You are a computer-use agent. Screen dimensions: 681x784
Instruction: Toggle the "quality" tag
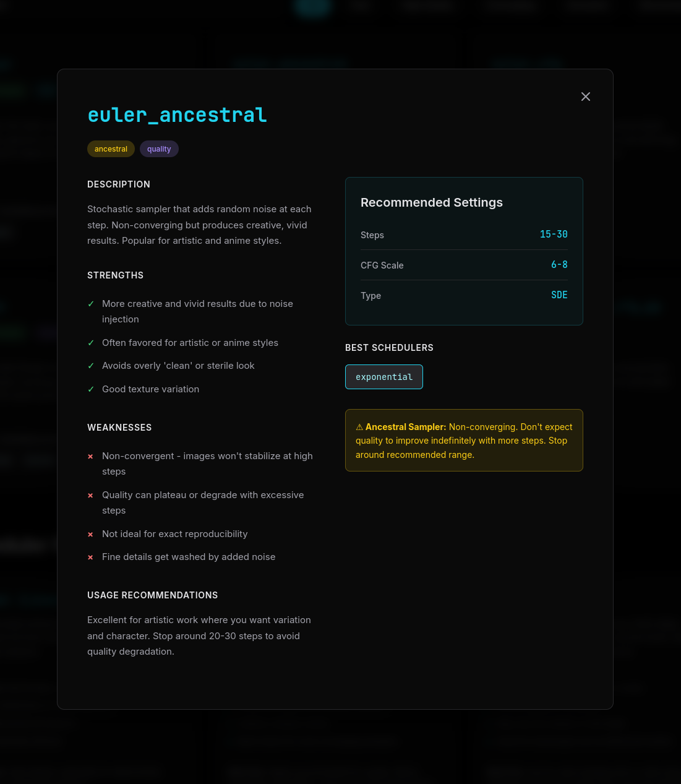pos(159,149)
